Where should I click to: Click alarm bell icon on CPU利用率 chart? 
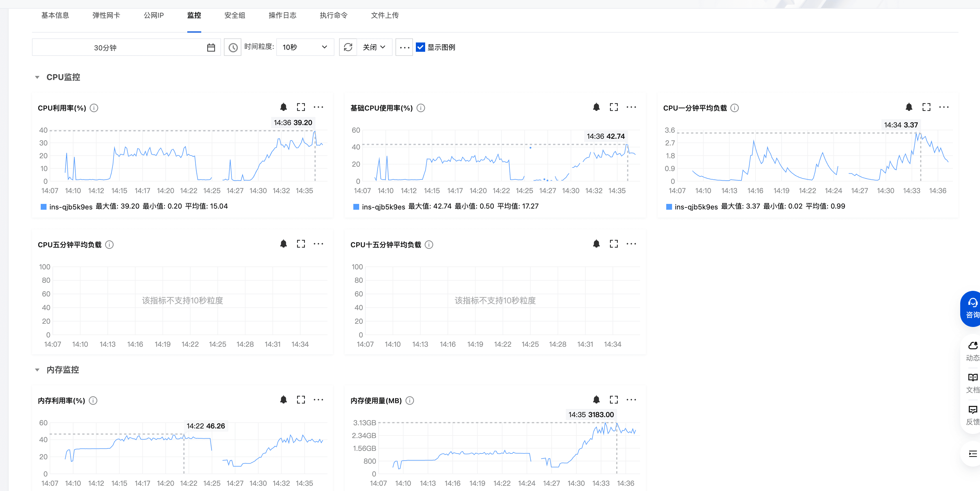pyautogui.click(x=284, y=107)
